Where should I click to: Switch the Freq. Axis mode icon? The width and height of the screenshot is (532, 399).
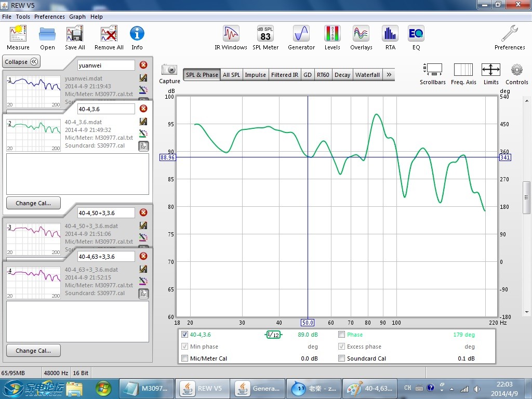click(463, 74)
